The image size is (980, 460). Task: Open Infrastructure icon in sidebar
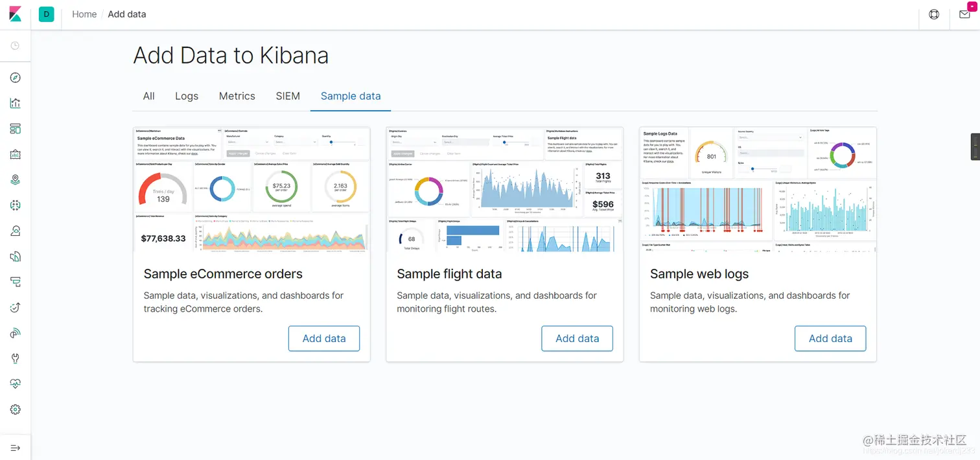[16, 231]
